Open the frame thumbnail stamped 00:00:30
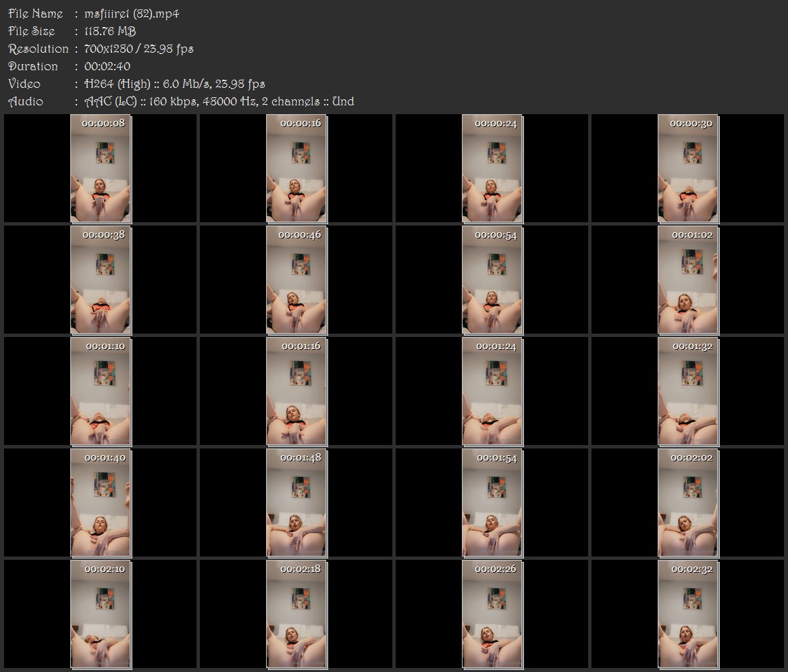Image resolution: width=788 pixels, height=672 pixels. coord(689,168)
